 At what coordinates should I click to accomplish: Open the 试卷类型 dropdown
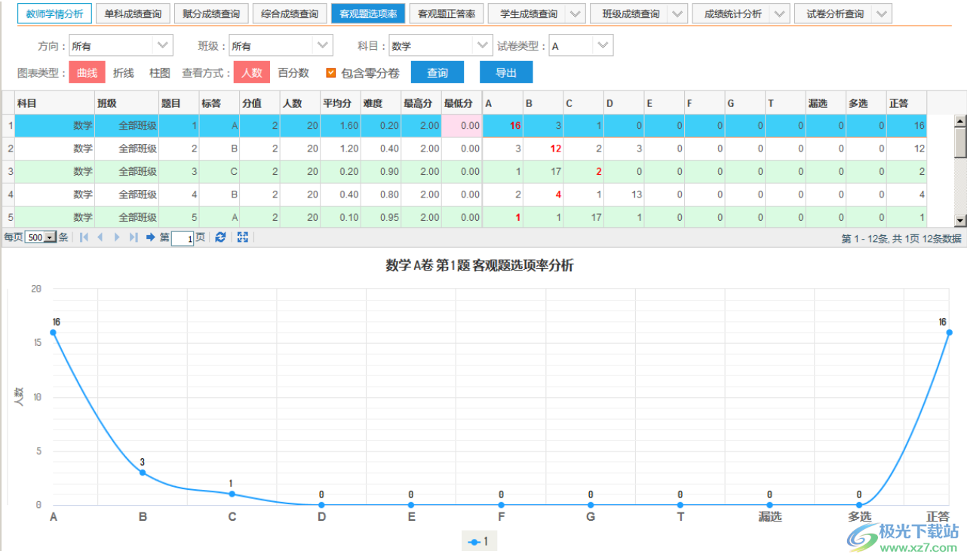tap(603, 46)
